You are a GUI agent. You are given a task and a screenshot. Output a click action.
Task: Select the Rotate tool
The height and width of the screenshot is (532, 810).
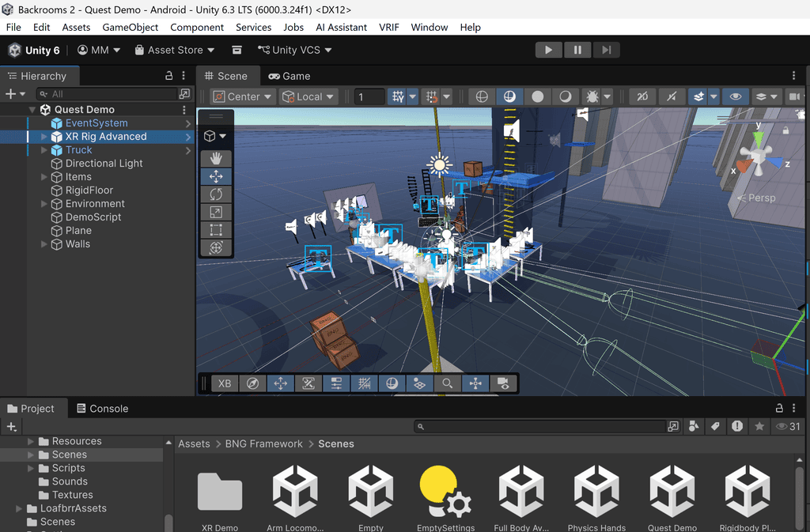coord(216,194)
